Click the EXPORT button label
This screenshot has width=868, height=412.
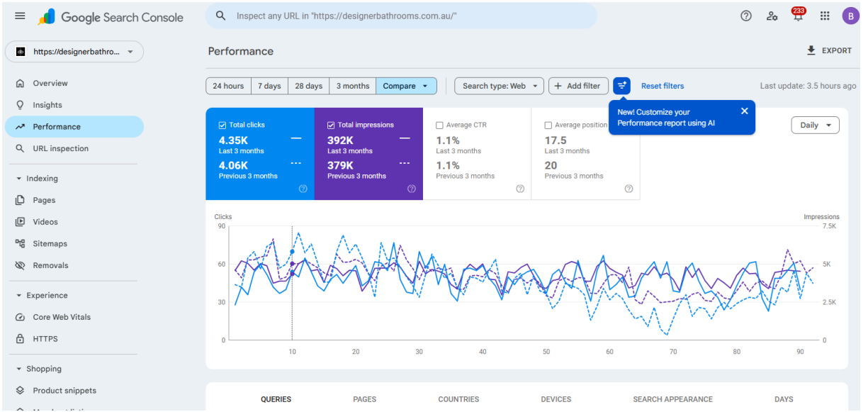click(837, 51)
